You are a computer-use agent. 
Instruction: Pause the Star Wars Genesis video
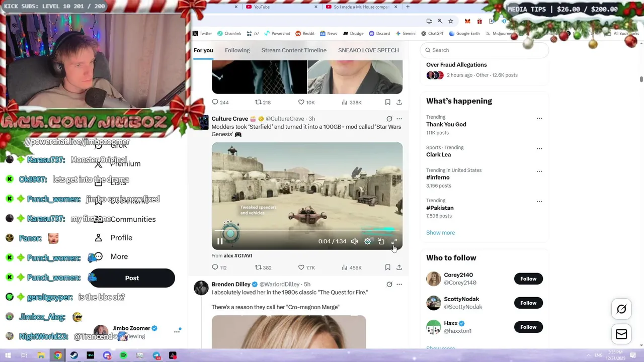point(220,241)
